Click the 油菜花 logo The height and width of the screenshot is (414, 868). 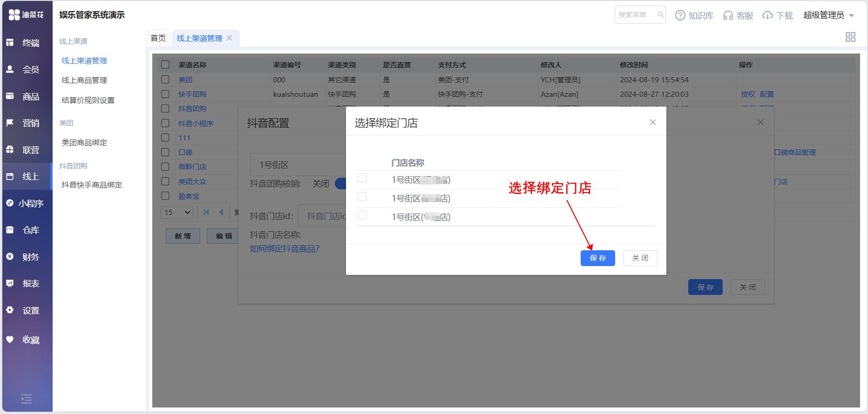(26, 15)
